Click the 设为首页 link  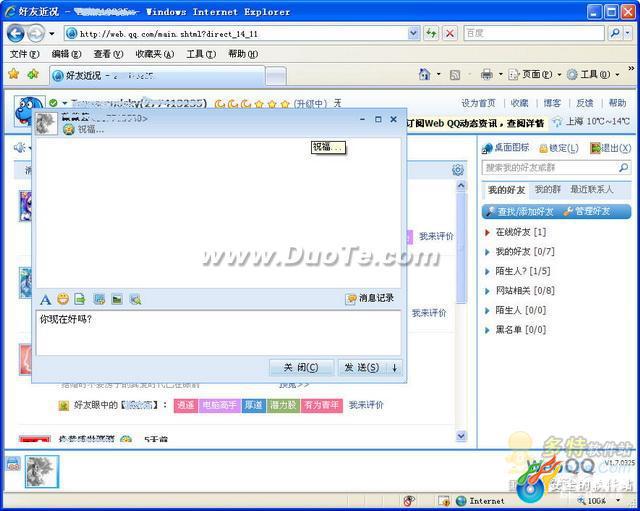[x=478, y=103]
